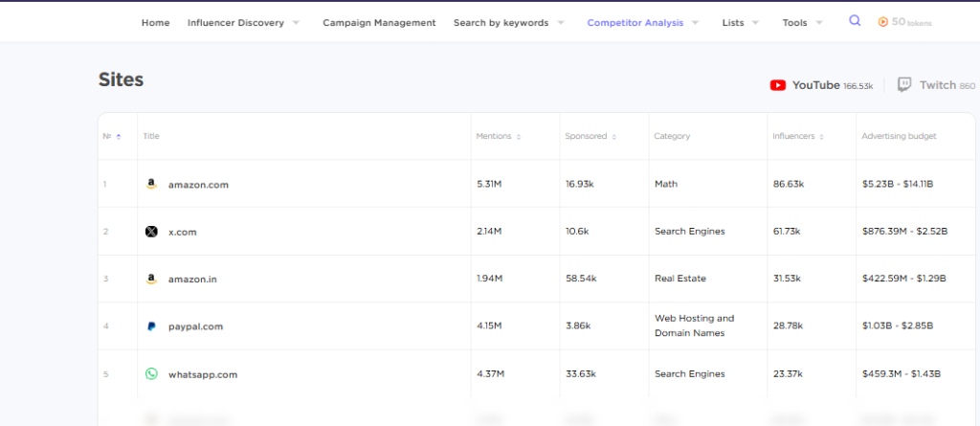
Task: Click $459.3M - $1.43B budget
Action: point(901,374)
